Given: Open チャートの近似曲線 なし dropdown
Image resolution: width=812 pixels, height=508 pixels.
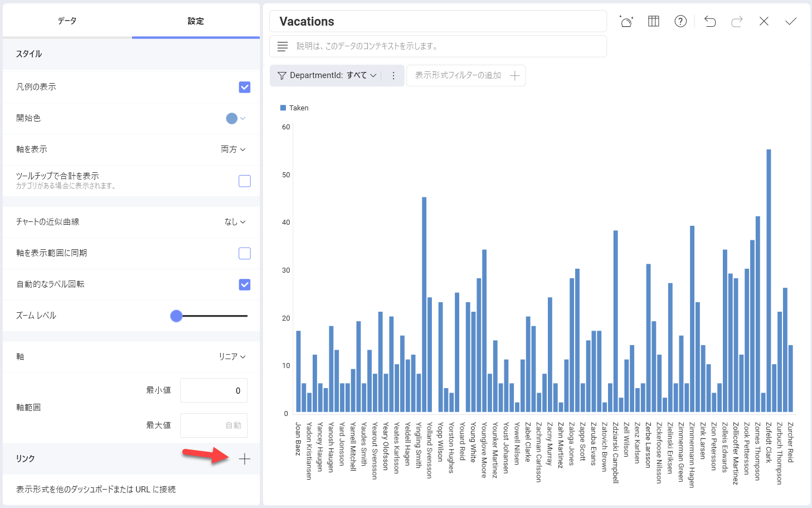Looking at the screenshot, I should (235, 222).
